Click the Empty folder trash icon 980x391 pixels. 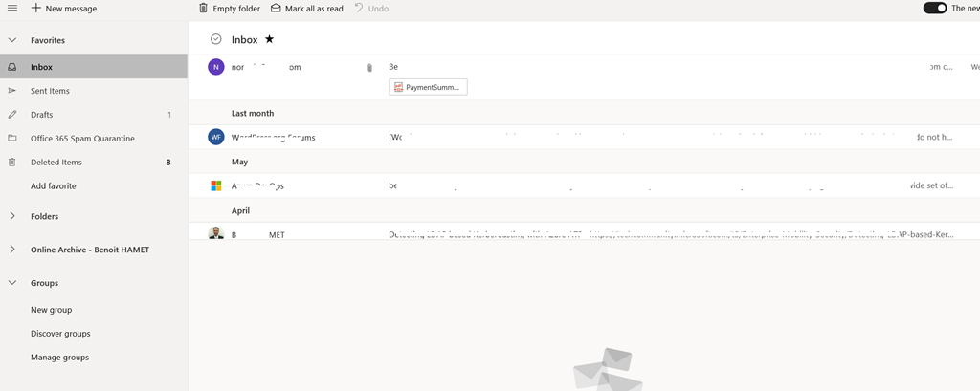[x=203, y=8]
